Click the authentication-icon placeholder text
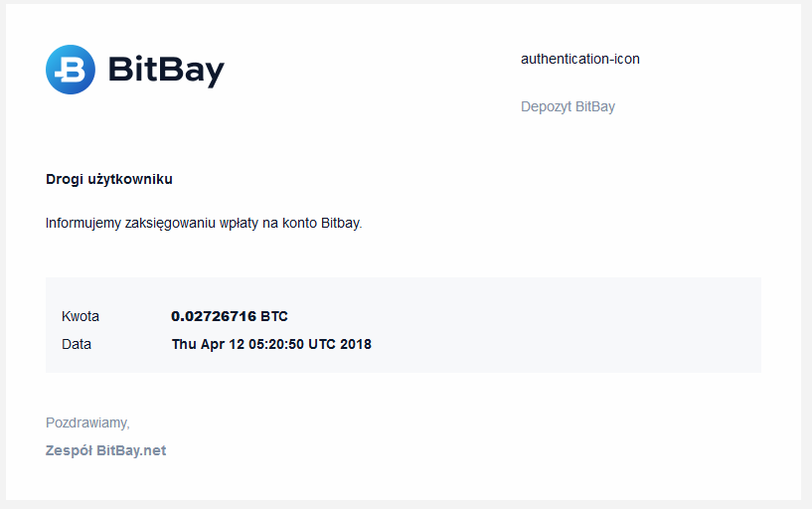Viewport: 812px width, 509px height. point(580,59)
